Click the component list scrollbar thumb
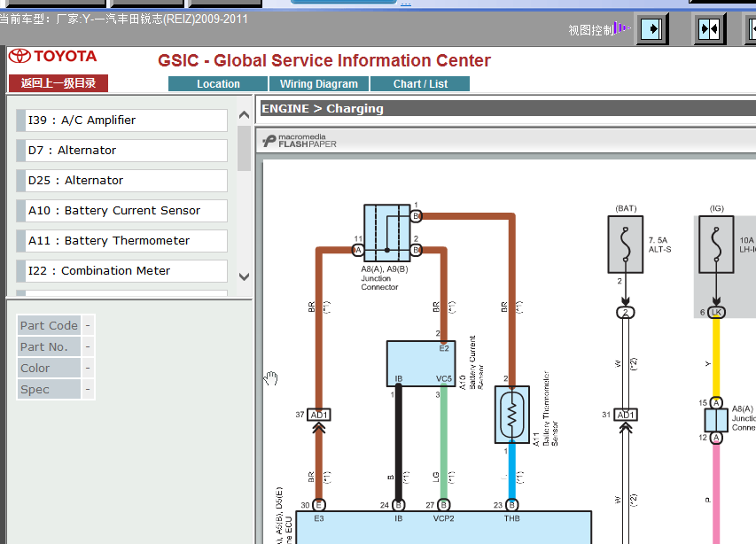Viewport: 756px width, 544px height. (244, 148)
